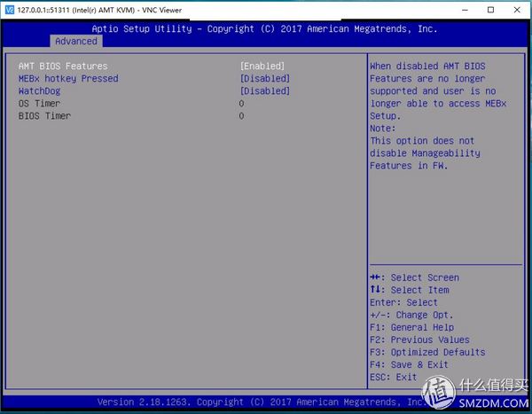Image resolution: width=532 pixels, height=414 pixels.
Task: Click the F2: Previous Values hint
Action: click(419, 340)
